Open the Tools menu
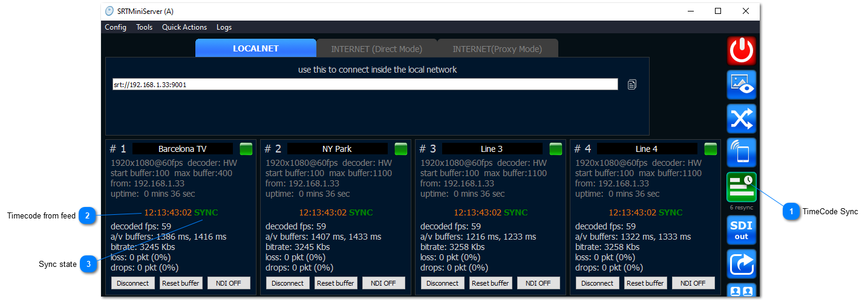Viewport: 868px width, 302px height. (x=144, y=27)
